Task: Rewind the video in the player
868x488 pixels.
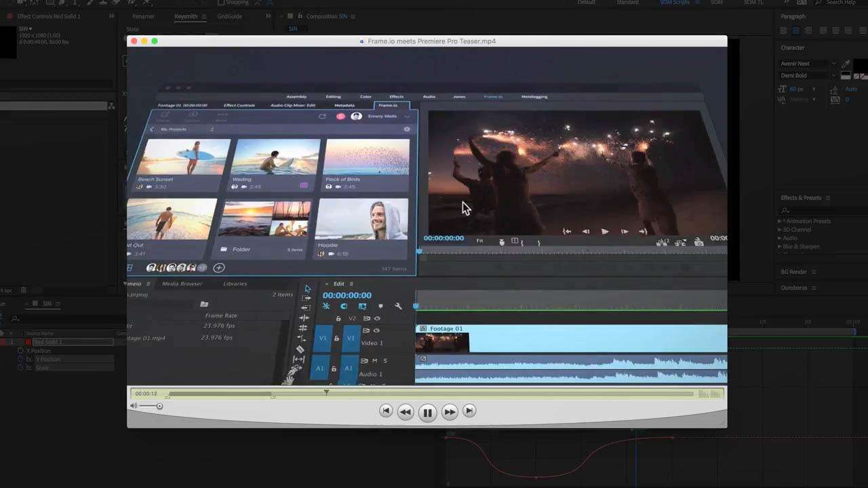Action: tap(406, 411)
